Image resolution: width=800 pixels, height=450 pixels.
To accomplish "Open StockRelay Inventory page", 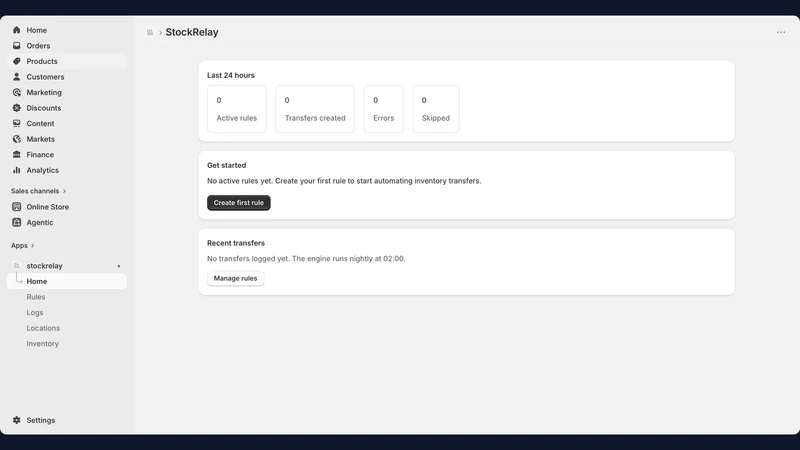I will pos(42,343).
